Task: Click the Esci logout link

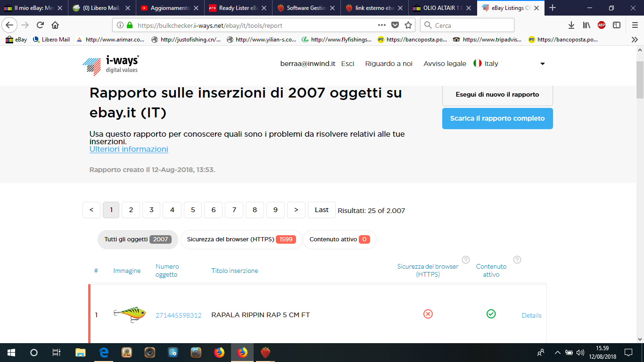Action: (347, 64)
